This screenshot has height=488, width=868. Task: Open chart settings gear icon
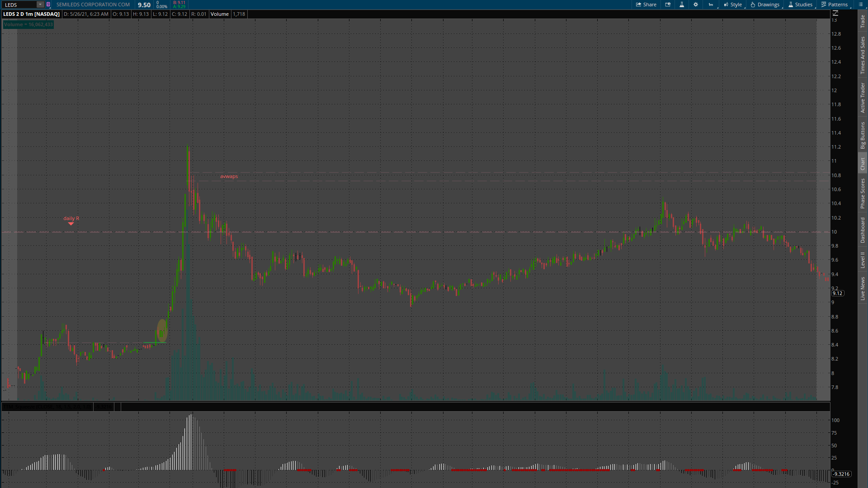point(696,5)
